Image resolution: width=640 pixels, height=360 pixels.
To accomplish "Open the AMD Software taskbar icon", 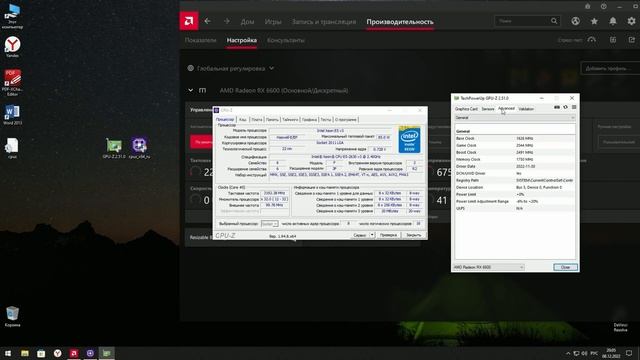I will pyautogui.click(x=74, y=353).
